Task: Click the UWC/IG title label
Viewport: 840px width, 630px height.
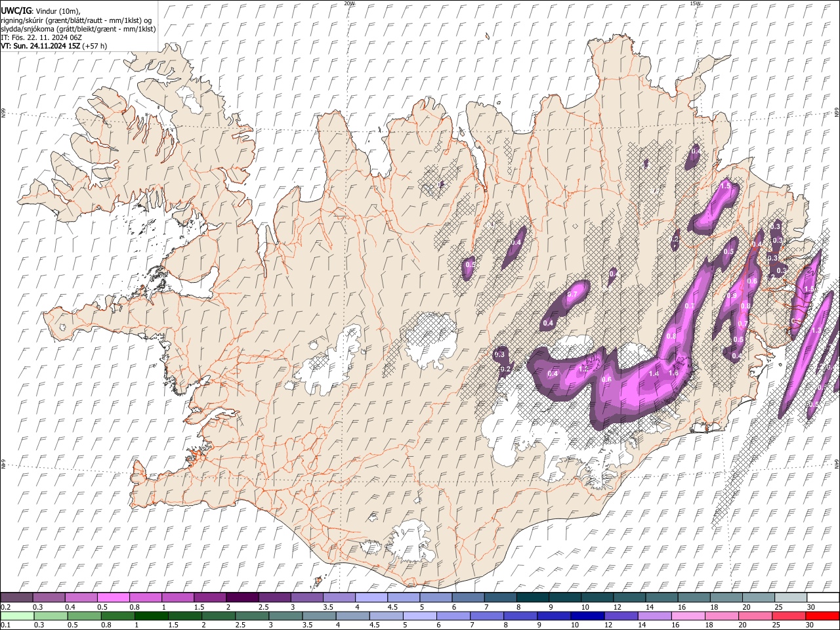Action: (x=16, y=10)
